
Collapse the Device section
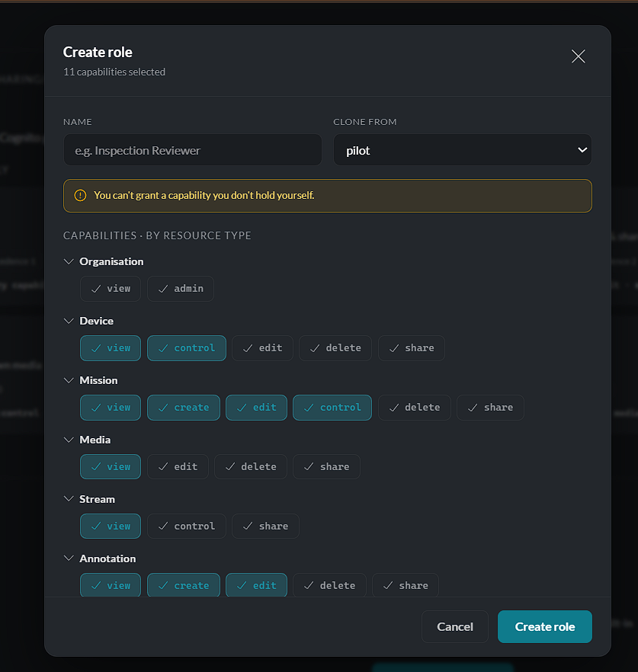pyautogui.click(x=69, y=321)
